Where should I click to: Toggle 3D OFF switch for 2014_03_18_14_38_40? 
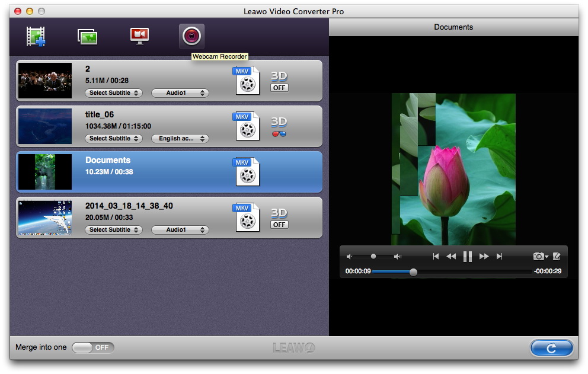coord(279,225)
